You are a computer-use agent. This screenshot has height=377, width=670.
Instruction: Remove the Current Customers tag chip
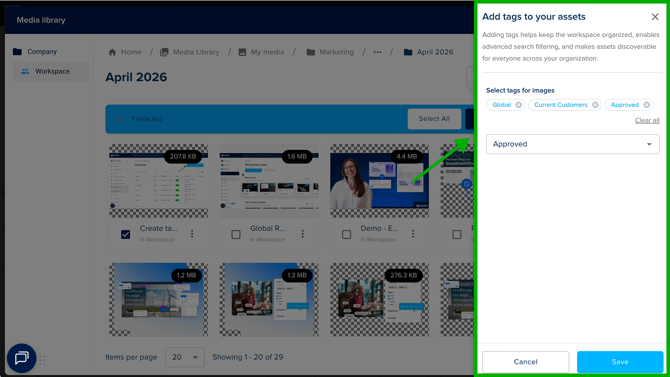(x=595, y=105)
